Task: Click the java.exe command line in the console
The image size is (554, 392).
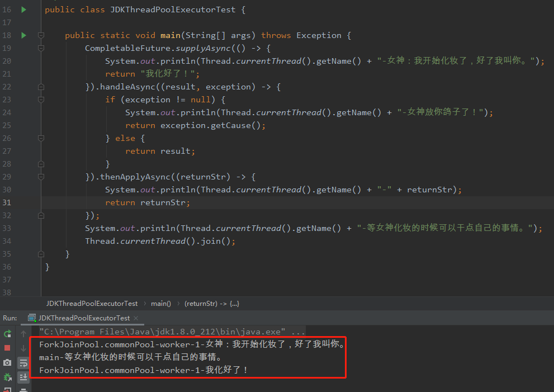Action: 172,332
